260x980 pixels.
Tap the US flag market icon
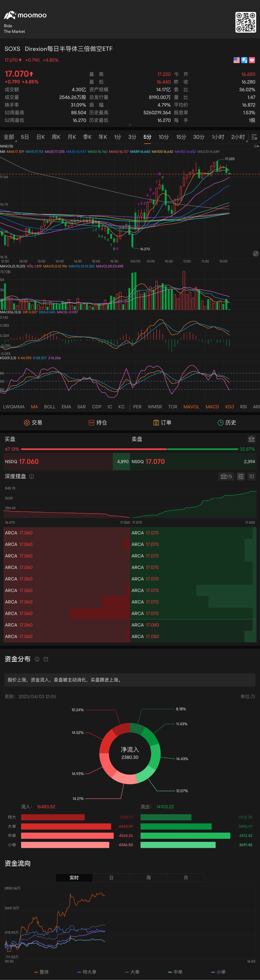(x=236, y=60)
